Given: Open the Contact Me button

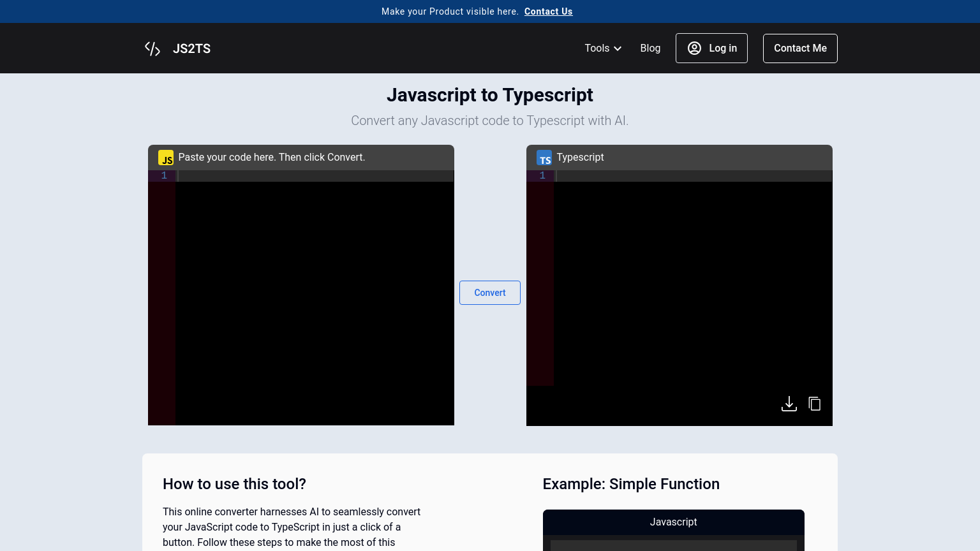Looking at the screenshot, I should (x=800, y=48).
